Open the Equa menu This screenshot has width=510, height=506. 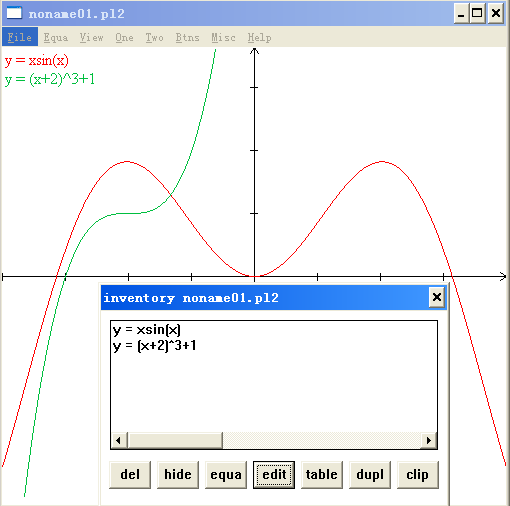56,37
